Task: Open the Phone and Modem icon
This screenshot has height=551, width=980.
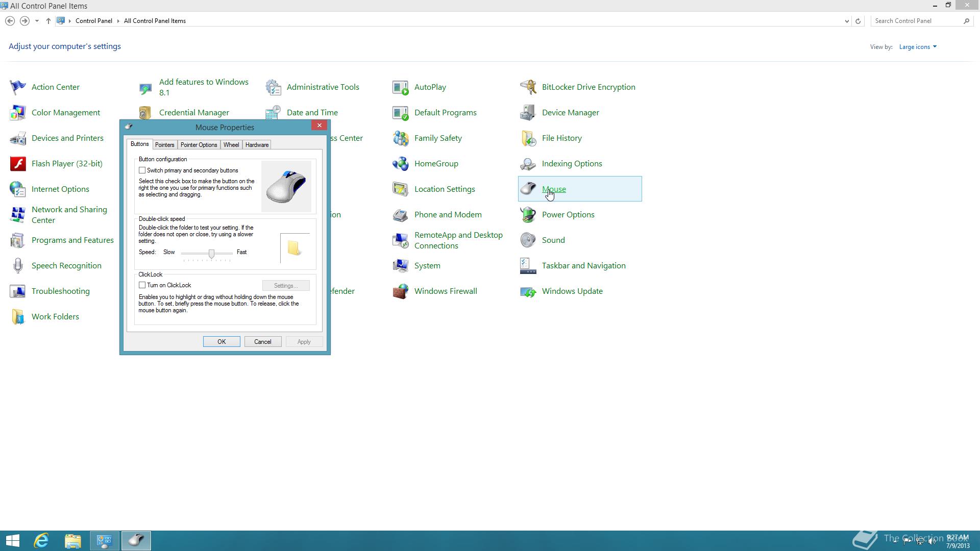Action: pos(401,215)
